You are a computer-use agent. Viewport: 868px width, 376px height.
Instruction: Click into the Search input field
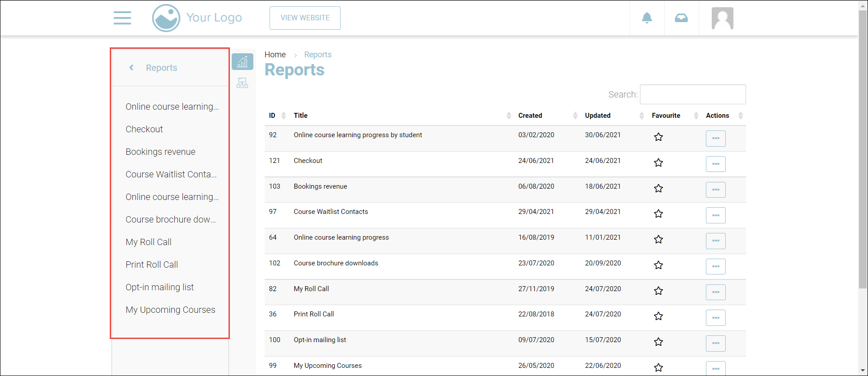click(692, 94)
